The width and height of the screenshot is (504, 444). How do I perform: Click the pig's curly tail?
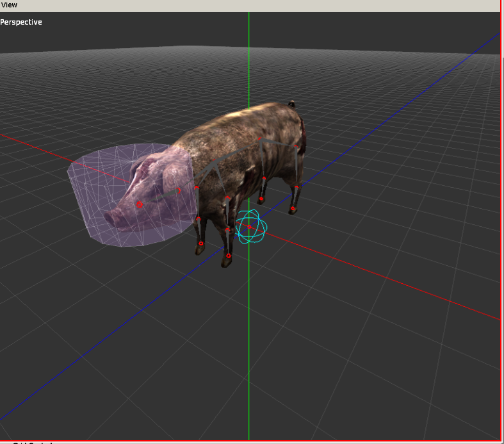(x=292, y=103)
